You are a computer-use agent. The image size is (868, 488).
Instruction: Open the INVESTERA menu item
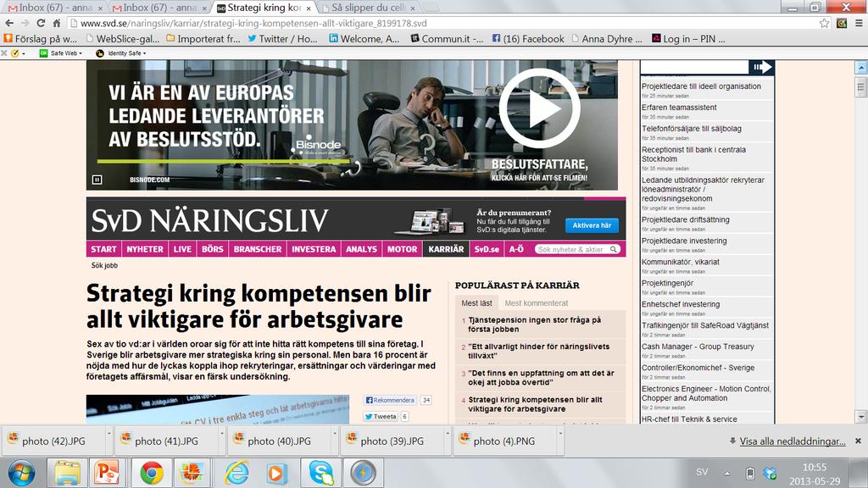pyautogui.click(x=314, y=249)
